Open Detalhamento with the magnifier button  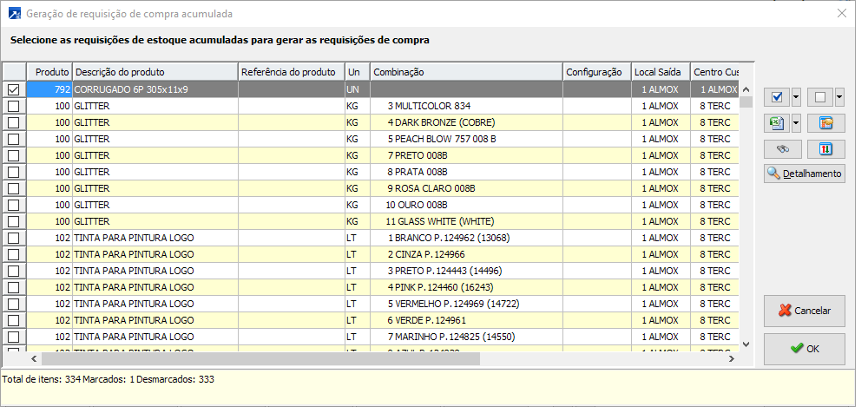[805, 174]
